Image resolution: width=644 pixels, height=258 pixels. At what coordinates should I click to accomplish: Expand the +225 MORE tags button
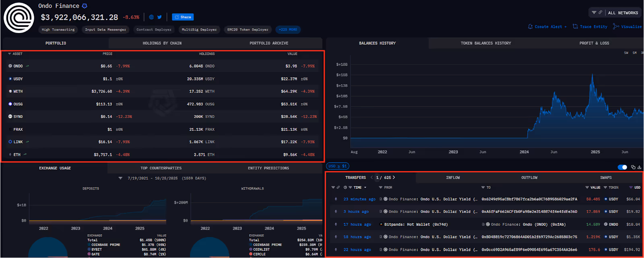coord(288,29)
